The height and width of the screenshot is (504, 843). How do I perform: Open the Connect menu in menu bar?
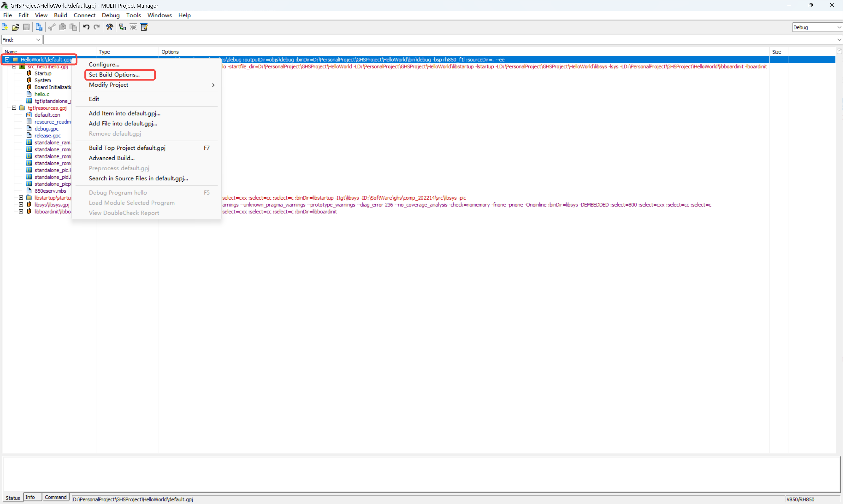[x=84, y=15]
